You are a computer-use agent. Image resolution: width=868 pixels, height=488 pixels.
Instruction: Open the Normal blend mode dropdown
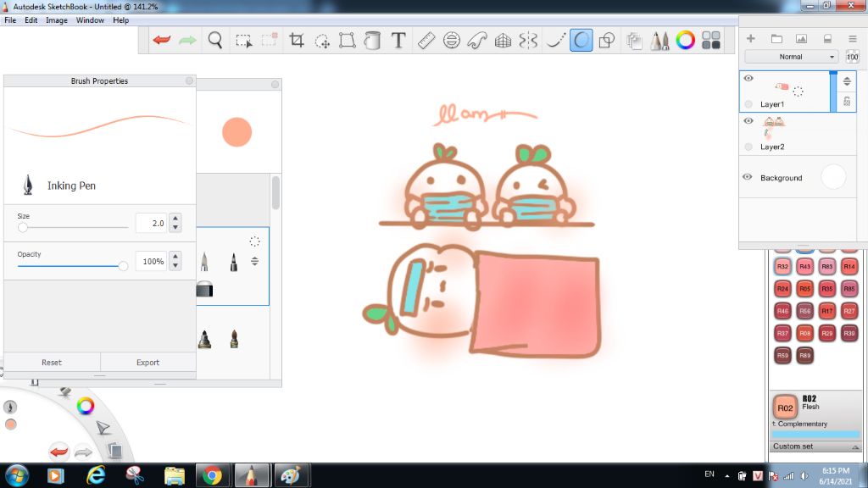791,57
